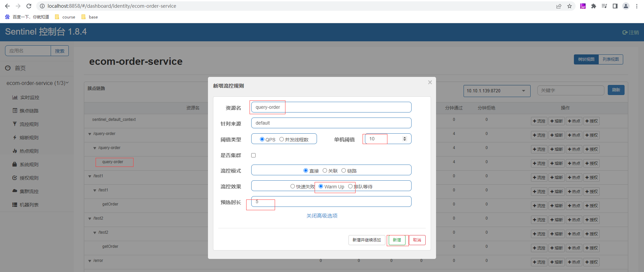Open the browser extensions puzzle icon
644x272 pixels.
[x=594, y=6]
